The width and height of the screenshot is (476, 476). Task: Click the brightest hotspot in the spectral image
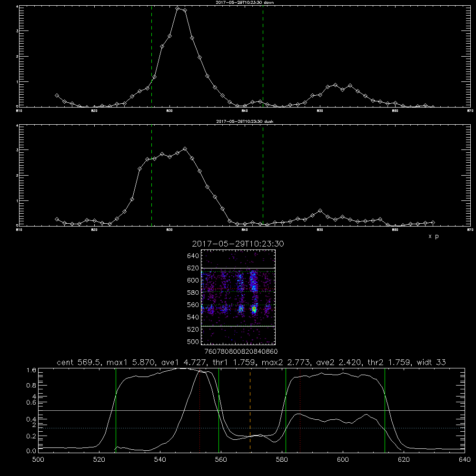pos(254,309)
